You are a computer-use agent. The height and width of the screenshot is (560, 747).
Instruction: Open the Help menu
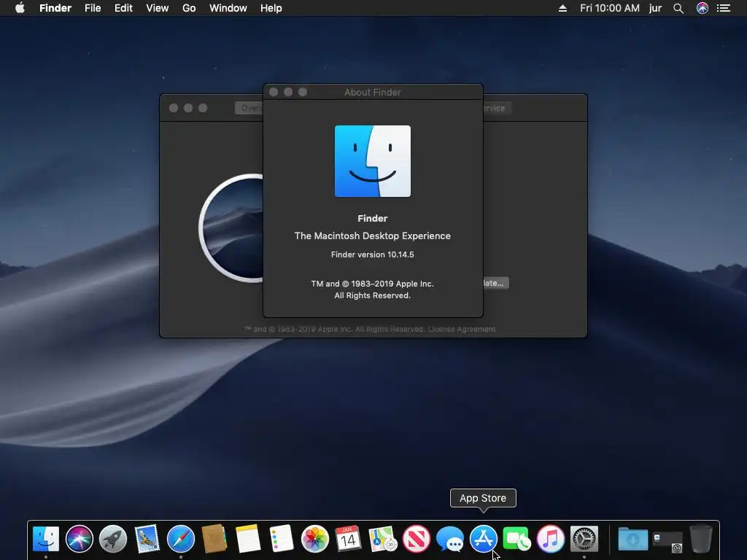pyautogui.click(x=271, y=8)
